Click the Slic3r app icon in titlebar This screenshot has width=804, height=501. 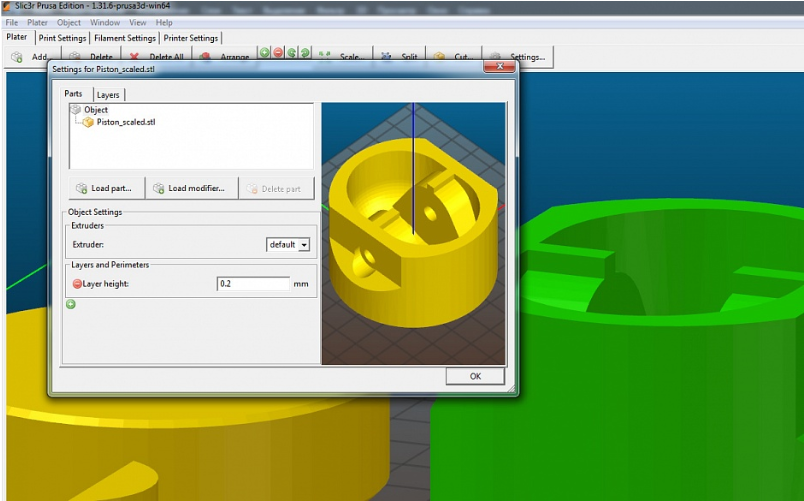point(7,6)
